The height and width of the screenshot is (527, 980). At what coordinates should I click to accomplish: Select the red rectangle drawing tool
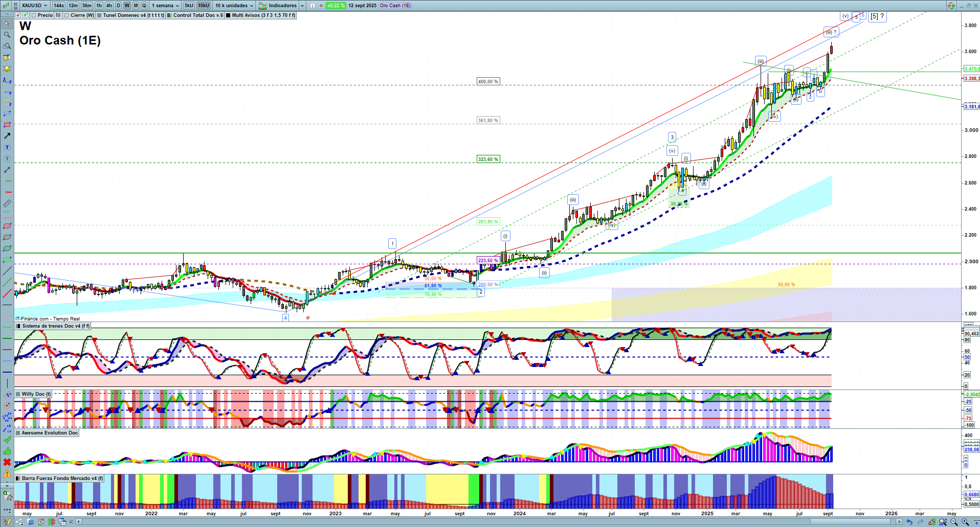[7, 125]
